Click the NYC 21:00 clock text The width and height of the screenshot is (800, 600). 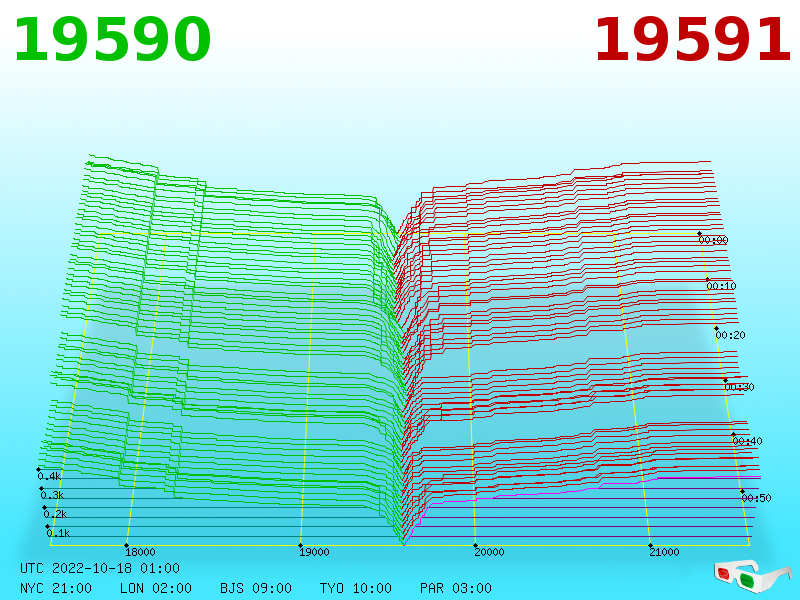(56, 588)
